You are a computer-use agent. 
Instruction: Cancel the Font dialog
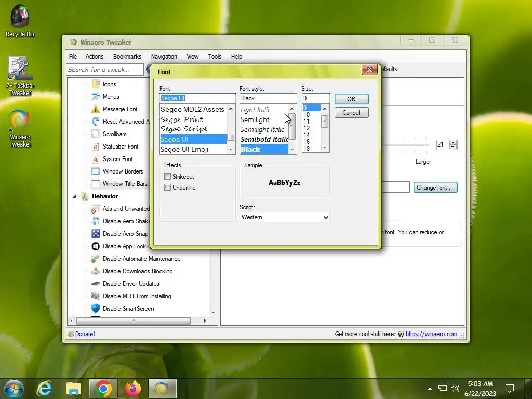point(352,113)
